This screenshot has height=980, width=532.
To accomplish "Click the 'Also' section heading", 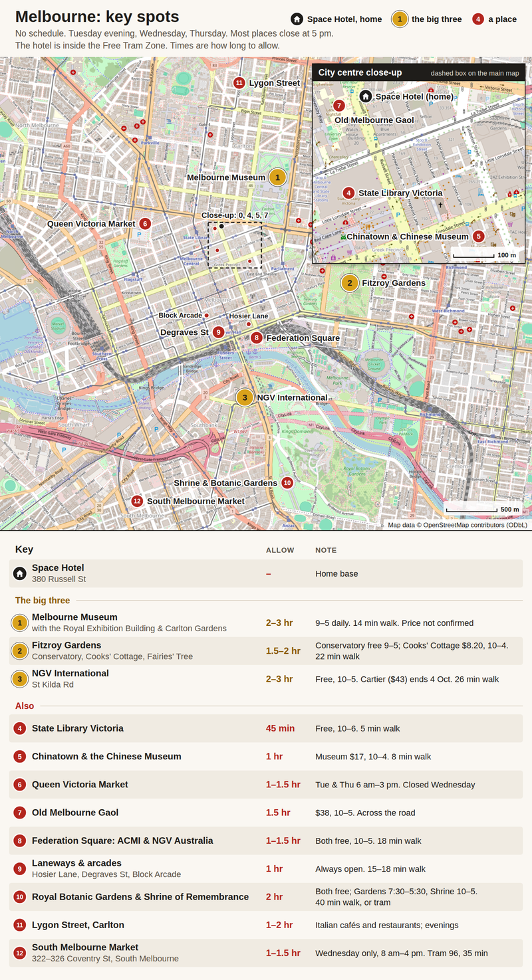I will click(x=25, y=706).
